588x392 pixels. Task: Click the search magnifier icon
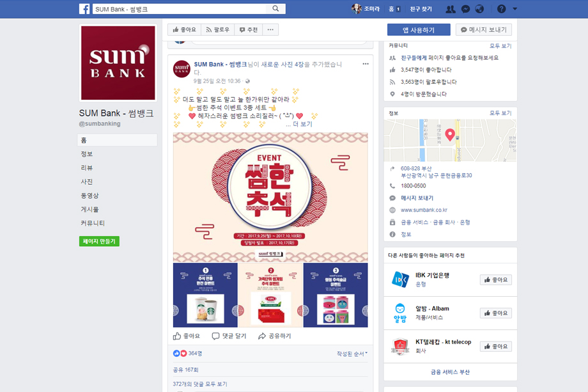click(275, 8)
